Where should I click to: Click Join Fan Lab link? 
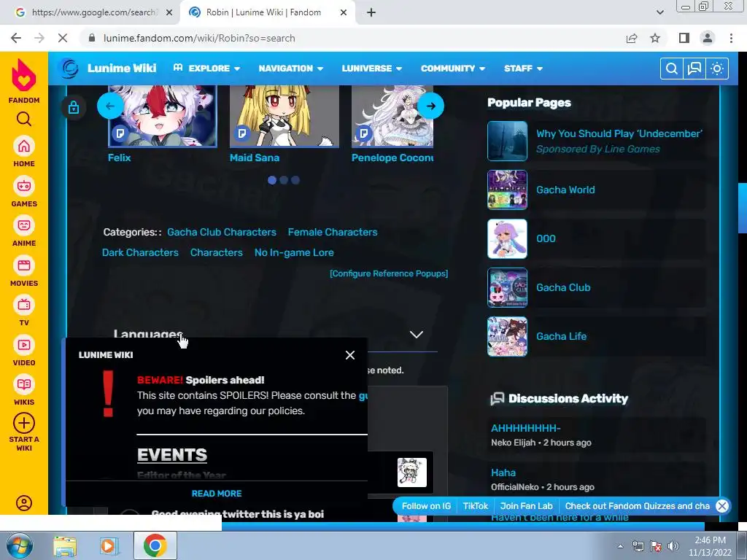527,506
